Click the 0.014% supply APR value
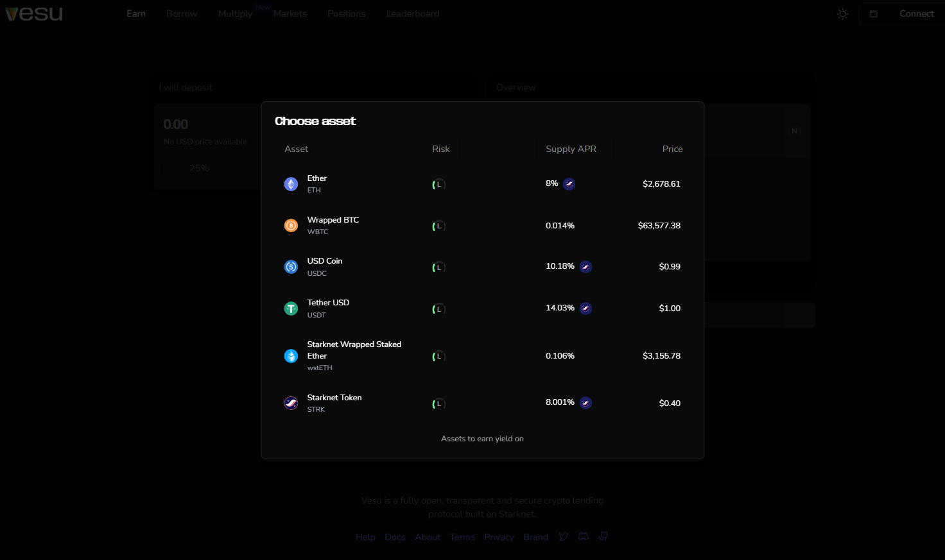945x560 pixels. pyautogui.click(x=560, y=226)
